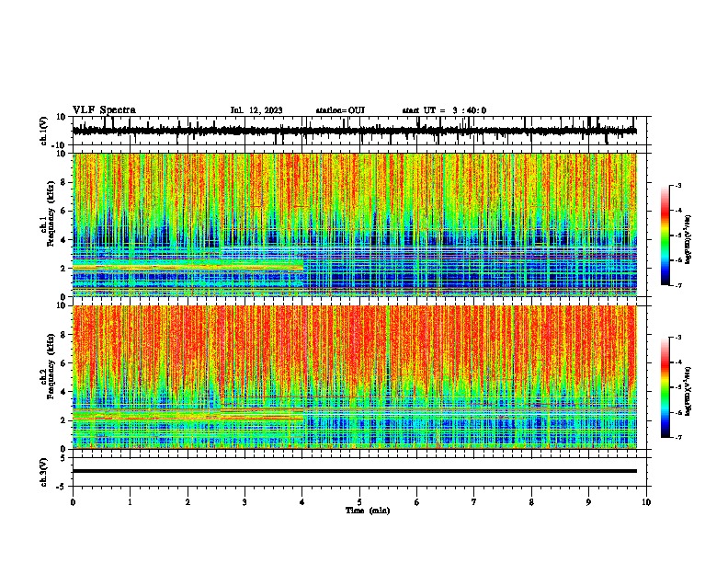Click the 'start UT = 3 :40: 0' text

(x=444, y=110)
